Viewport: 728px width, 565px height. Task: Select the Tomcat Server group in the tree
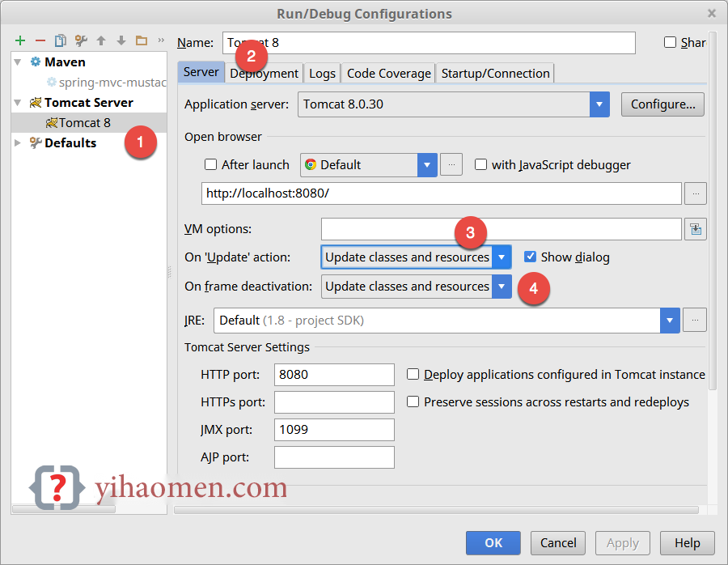(x=88, y=103)
